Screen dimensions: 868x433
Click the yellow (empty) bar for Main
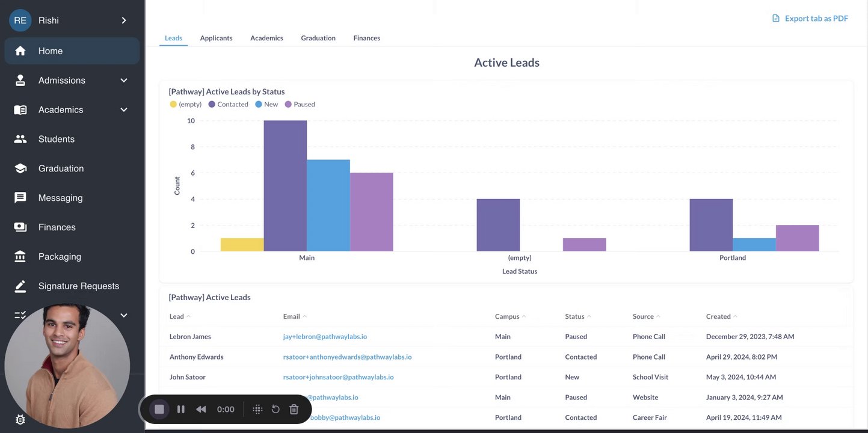click(242, 245)
